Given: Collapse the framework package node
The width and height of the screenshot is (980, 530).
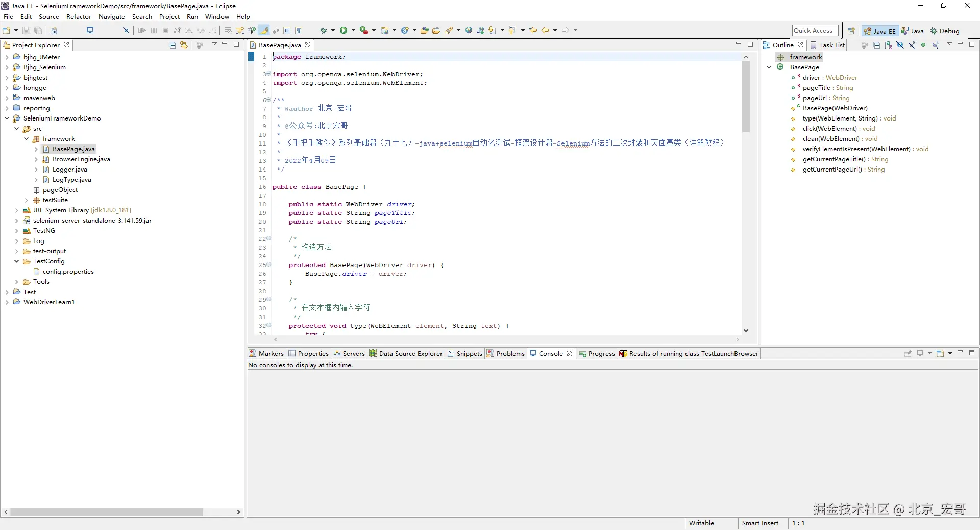Looking at the screenshot, I should pyautogui.click(x=26, y=139).
